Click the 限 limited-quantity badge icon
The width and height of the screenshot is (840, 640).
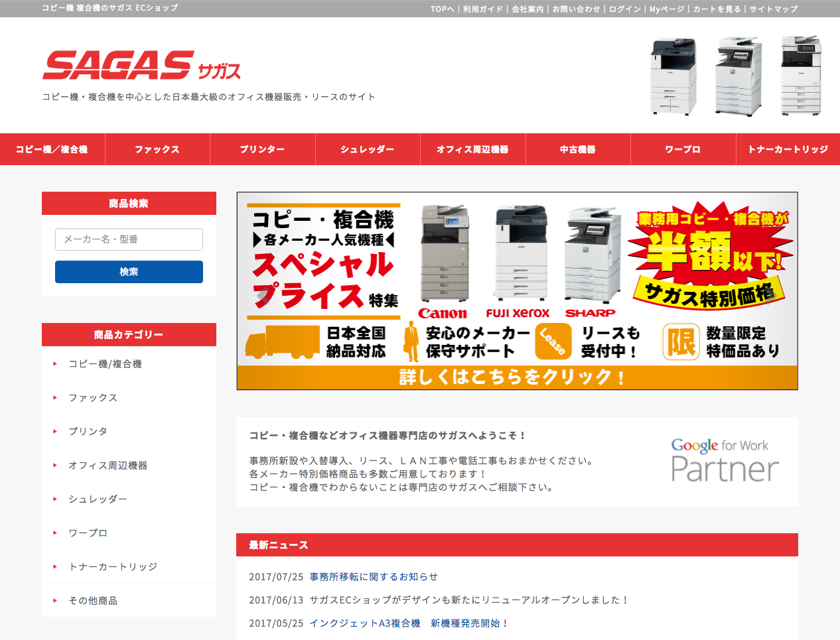coord(681,342)
